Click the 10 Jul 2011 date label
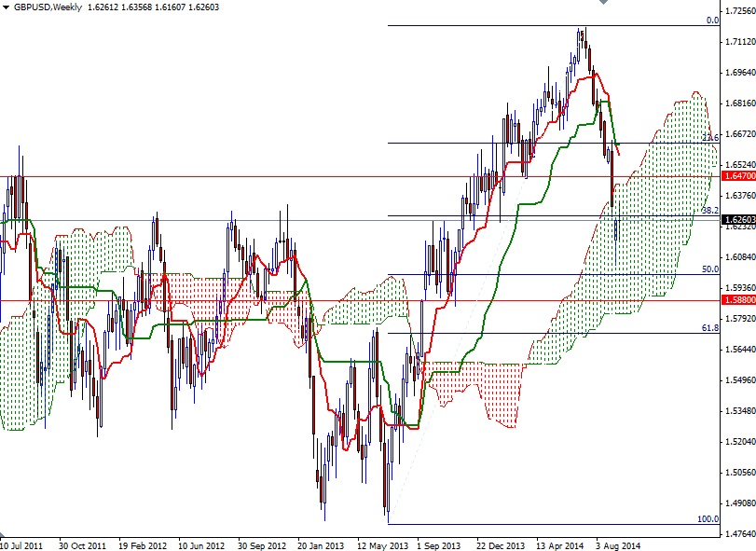The height and width of the screenshot is (551, 756). [21, 539]
